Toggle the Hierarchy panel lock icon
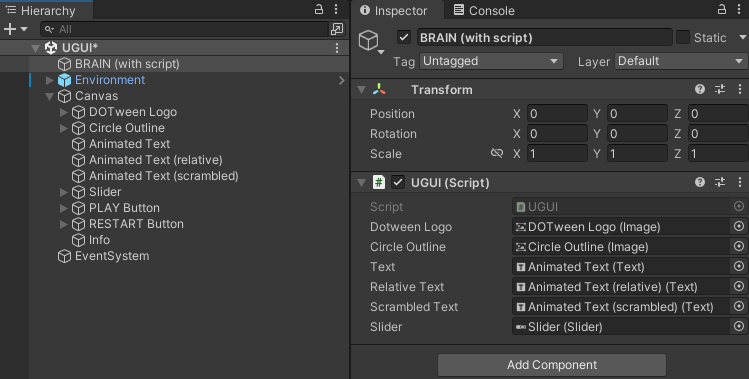The height and width of the screenshot is (379, 749). 319,9
